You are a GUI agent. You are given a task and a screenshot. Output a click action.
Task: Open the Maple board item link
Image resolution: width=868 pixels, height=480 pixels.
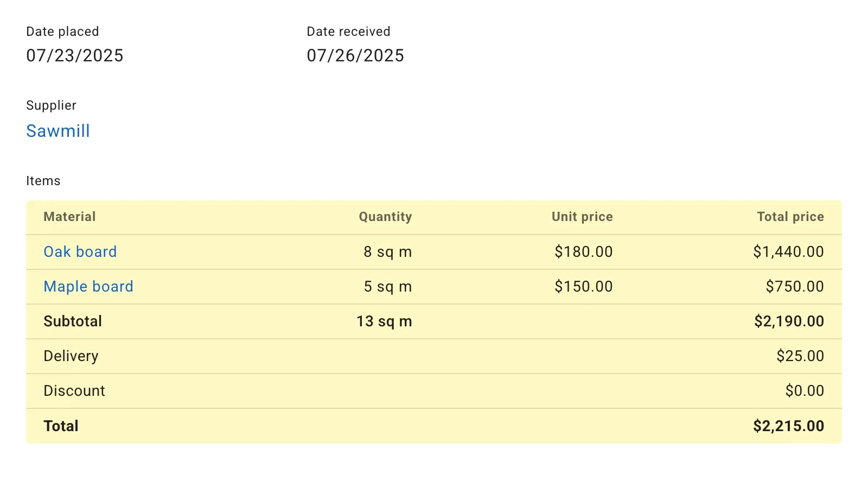pos(88,286)
